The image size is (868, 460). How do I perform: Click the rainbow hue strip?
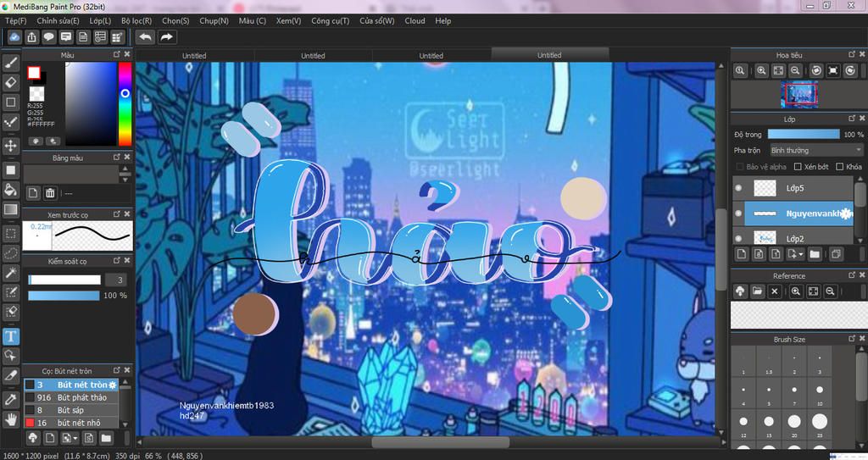pyautogui.click(x=125, y=103)
